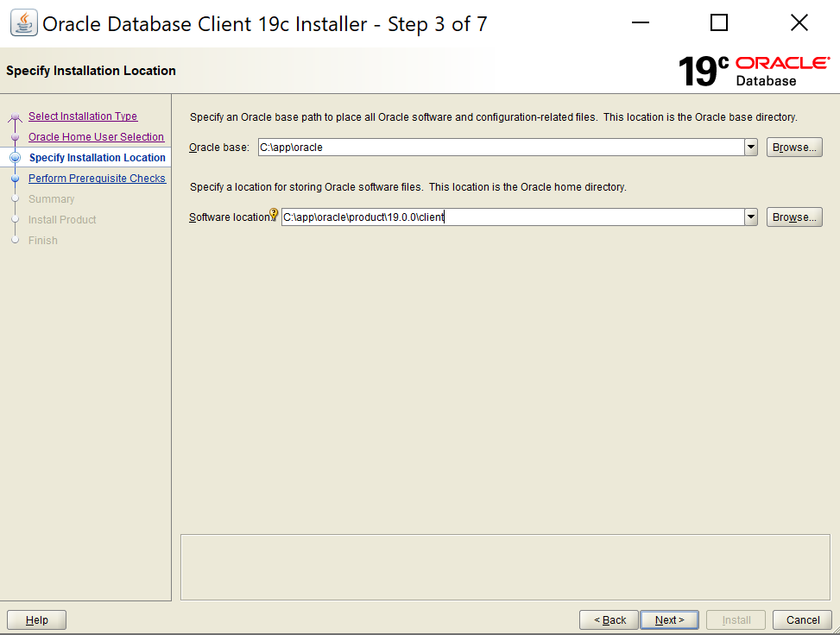Click the Software location hint bulb icon
The width and height of the screenshot is (840, 635).
275,215
